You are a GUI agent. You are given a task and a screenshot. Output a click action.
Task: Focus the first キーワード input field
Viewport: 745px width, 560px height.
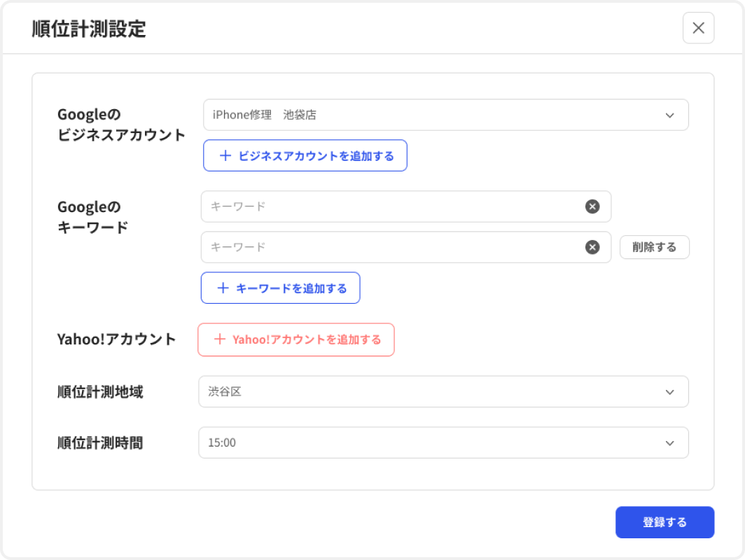pos(385,206)
